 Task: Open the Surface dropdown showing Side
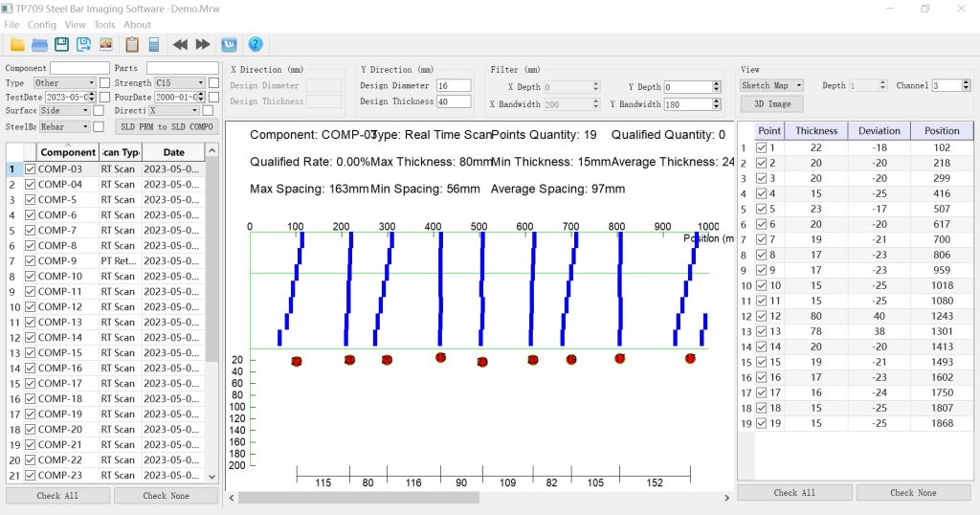pyautogui.click(x=64, y=111)
